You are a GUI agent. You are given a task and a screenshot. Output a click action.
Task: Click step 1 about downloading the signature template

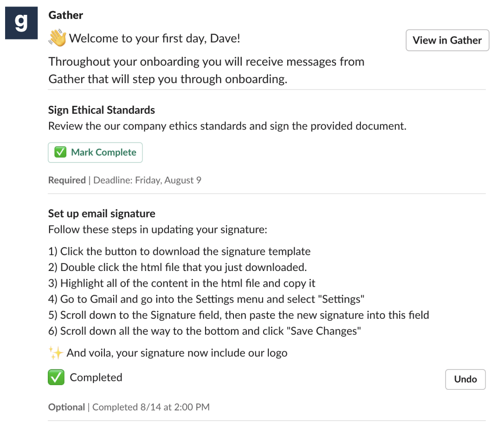coord(179,251)
